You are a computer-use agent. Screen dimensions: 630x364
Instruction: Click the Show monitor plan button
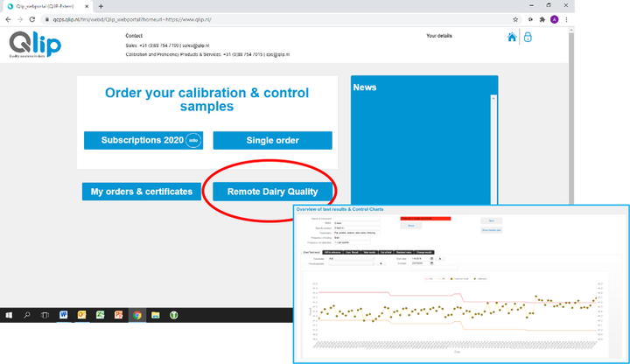click(492, 230)
